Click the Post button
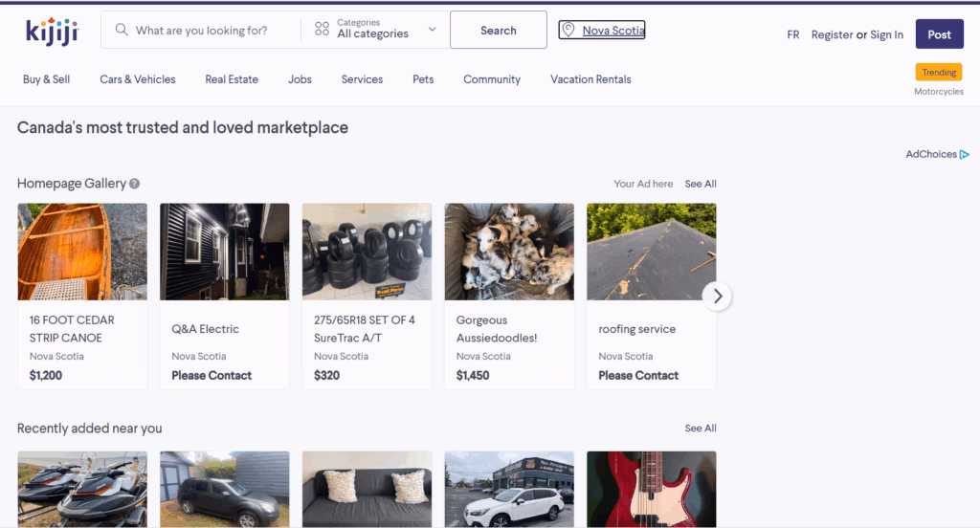The height and width of the screenshot is (528, 980). (x=940, y=34)
